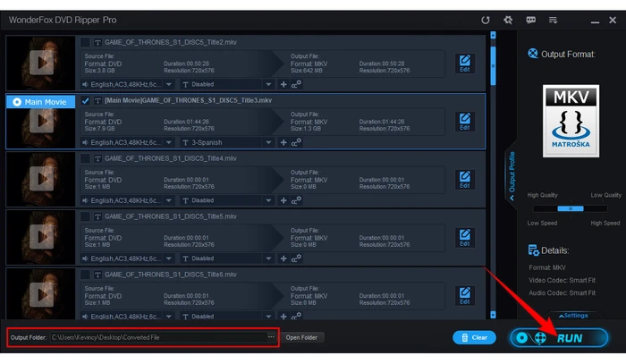Edit the Title5.mkv output
The image size is (626, 364).
pos(465,238)
